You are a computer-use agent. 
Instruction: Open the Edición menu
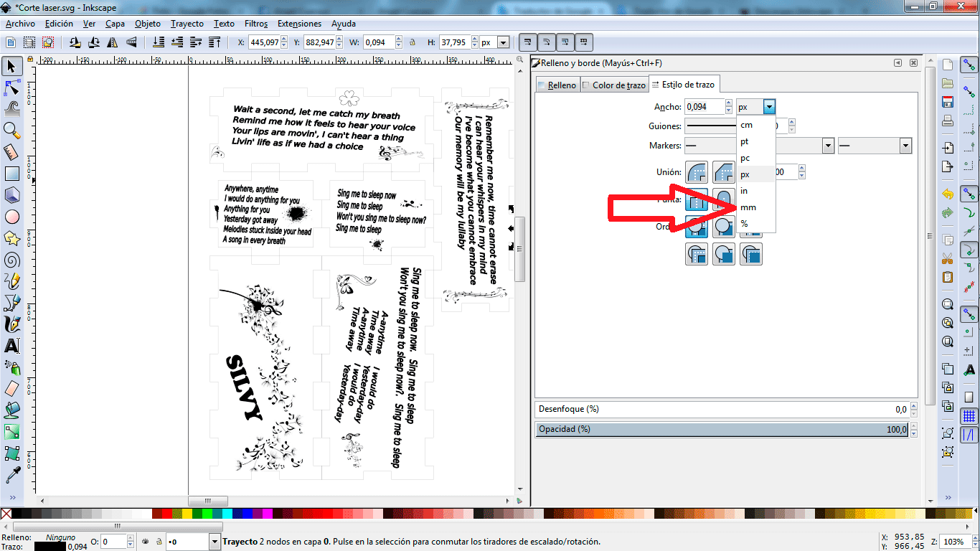59,23
